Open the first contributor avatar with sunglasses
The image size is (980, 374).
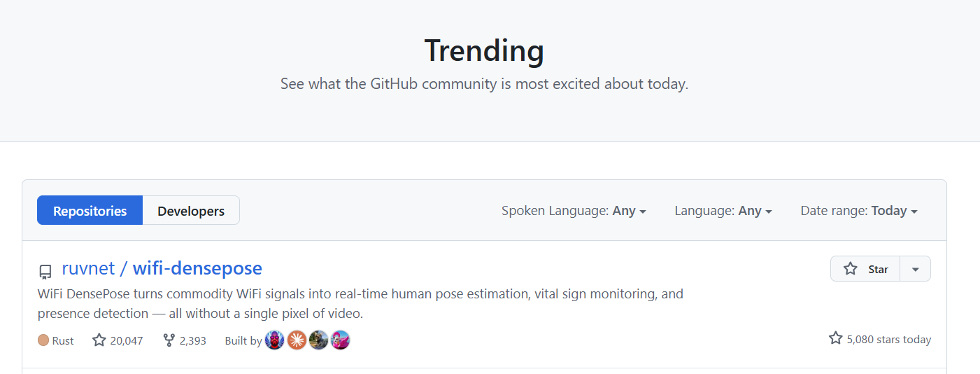275,340
